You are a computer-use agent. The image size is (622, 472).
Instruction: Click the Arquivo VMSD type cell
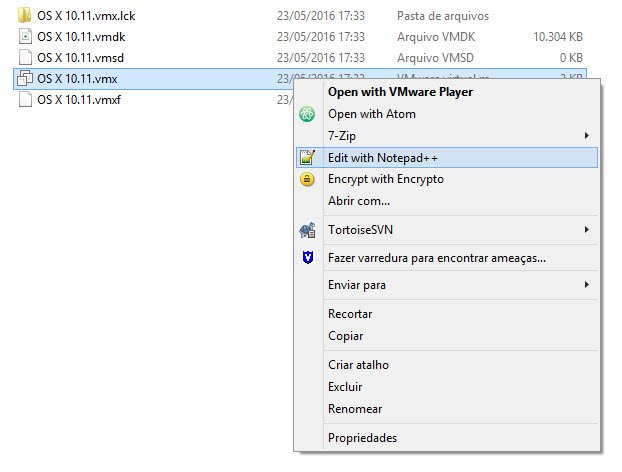pyautogui.click(x=435, y=58)
